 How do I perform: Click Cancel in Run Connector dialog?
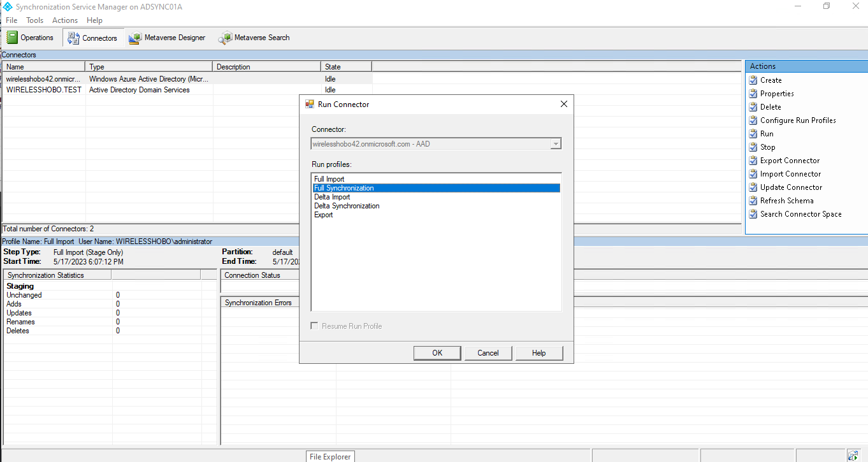[488, 353]
